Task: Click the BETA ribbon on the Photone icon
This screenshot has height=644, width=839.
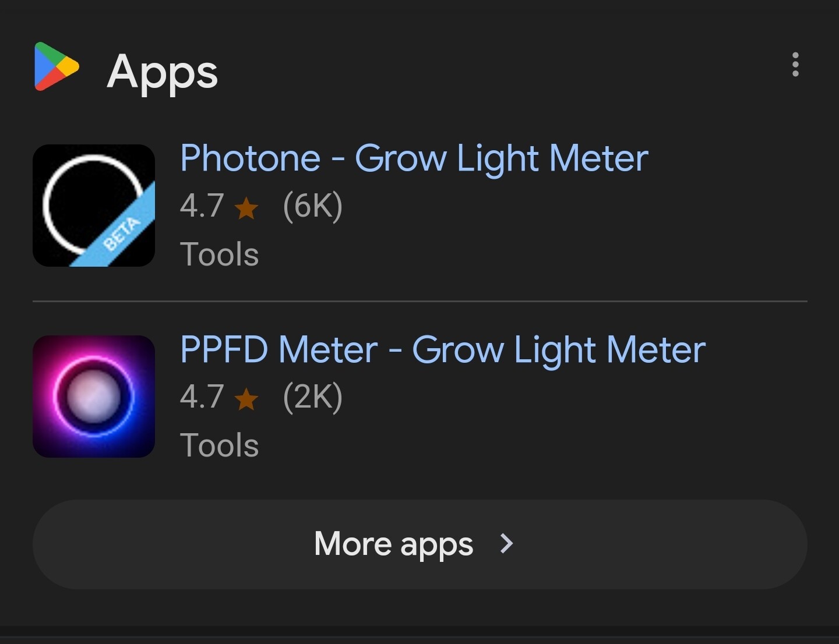Action: pos(121,232)
